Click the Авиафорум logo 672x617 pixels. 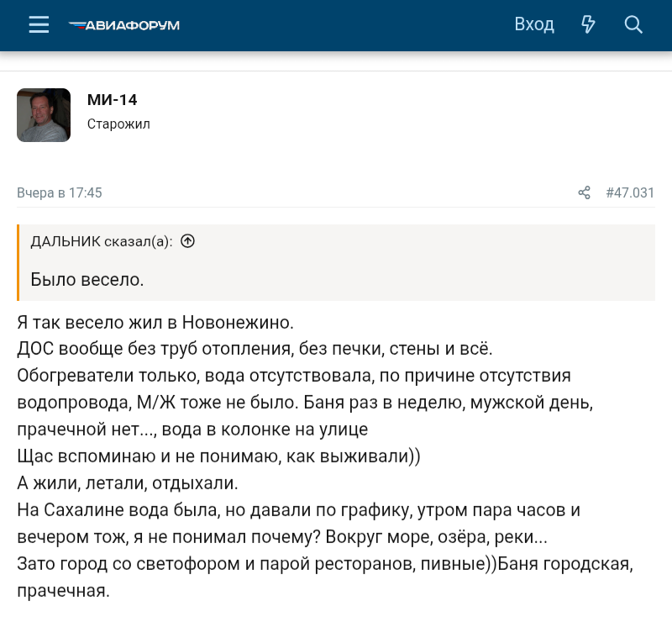click(x=124, y=25)
